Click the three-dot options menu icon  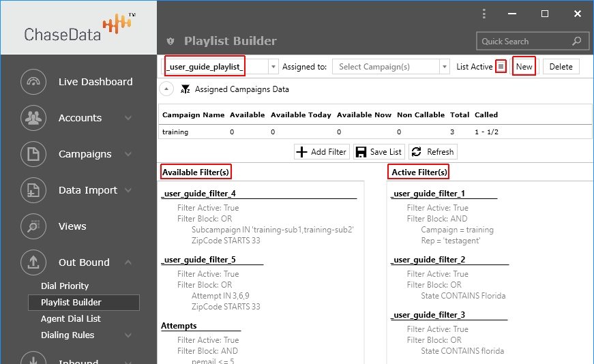click(x=484, y=14)
